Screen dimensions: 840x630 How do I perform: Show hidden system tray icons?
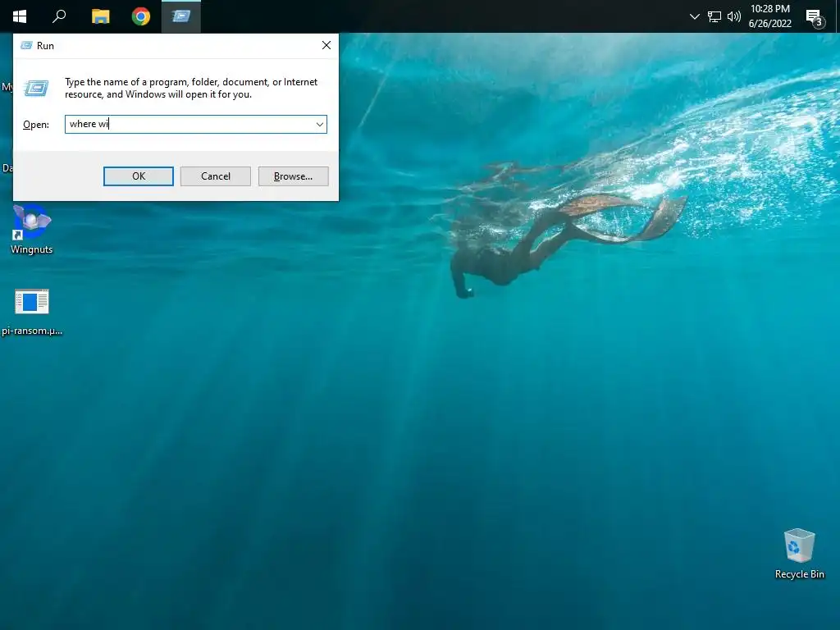pos(694,16)
